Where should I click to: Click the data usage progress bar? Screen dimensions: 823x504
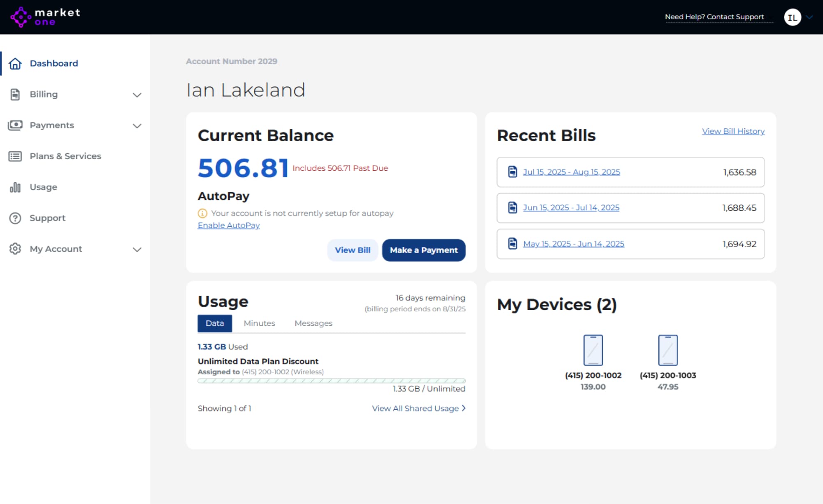click(x=331, y=381)
